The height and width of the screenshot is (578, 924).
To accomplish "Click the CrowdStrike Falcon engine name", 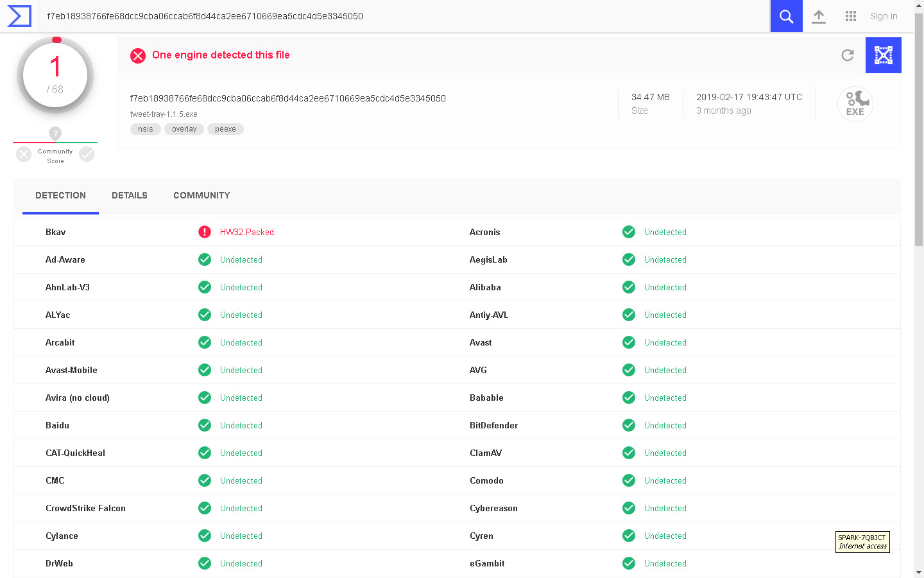I will pos(85,508).
